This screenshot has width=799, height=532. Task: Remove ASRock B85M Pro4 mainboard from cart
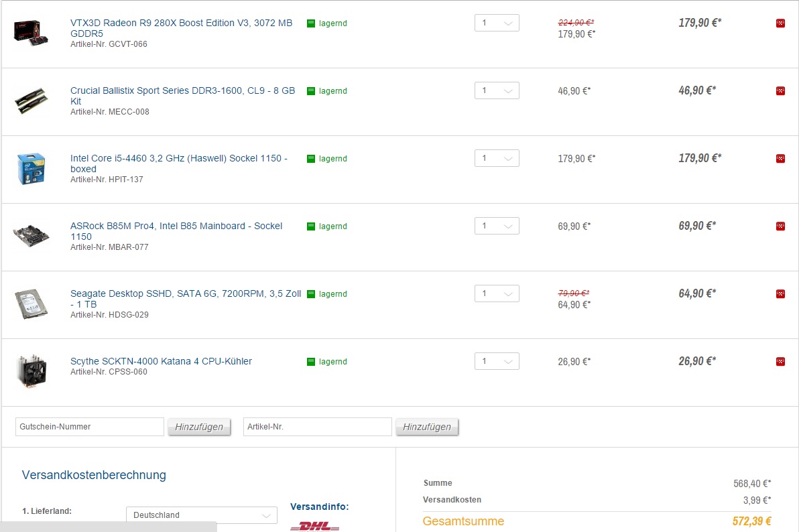pyautogui.click(x=780, y=226)
